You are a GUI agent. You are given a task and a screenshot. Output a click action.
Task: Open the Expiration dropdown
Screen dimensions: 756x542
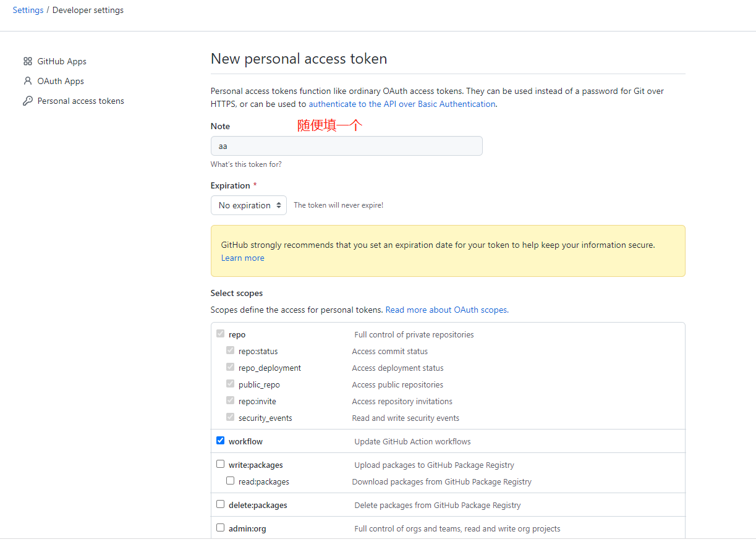(248, 205)
